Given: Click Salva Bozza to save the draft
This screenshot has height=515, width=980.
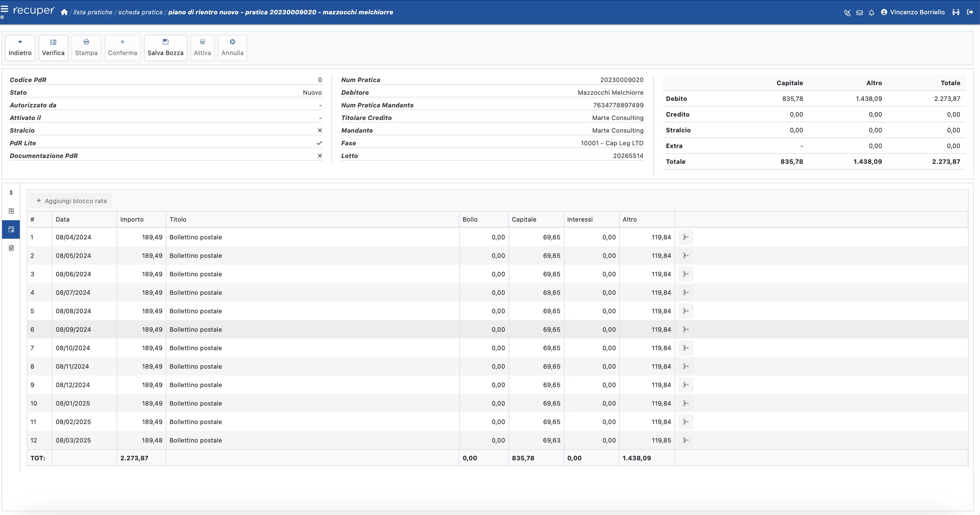Looking at the screenshot, I should coord(165,48).
